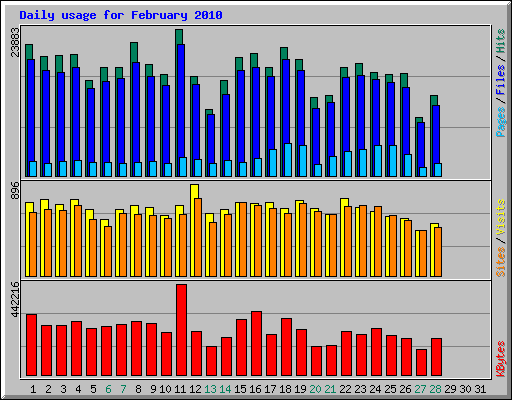Click day label 1 on the x-axis

(33, 389)
